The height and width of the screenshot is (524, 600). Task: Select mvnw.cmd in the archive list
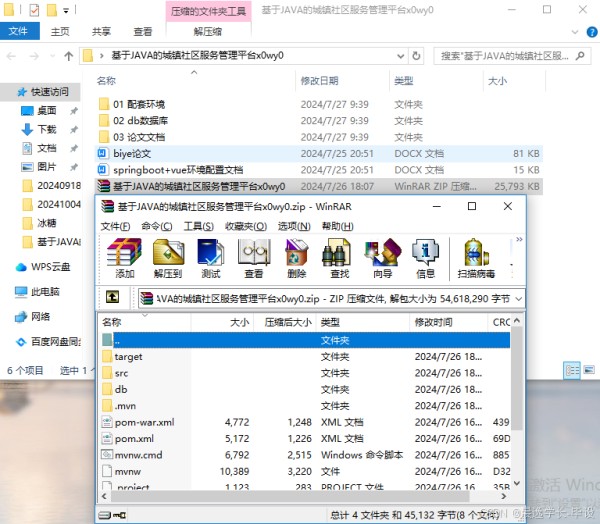click(304, 455)
